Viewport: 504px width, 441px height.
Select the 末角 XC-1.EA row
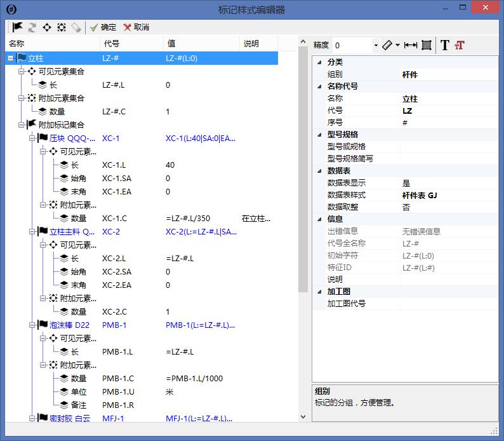click(x=142, y=192)
